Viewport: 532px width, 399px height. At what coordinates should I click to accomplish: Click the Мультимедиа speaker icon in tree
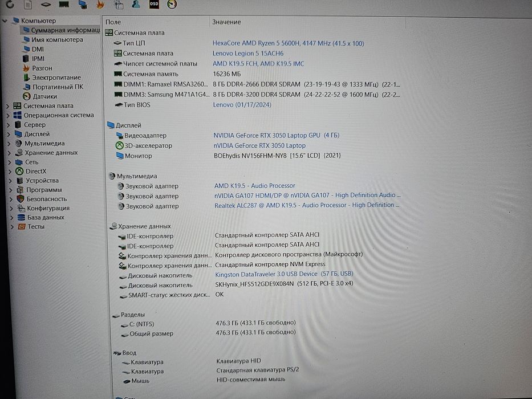(19, 143)
